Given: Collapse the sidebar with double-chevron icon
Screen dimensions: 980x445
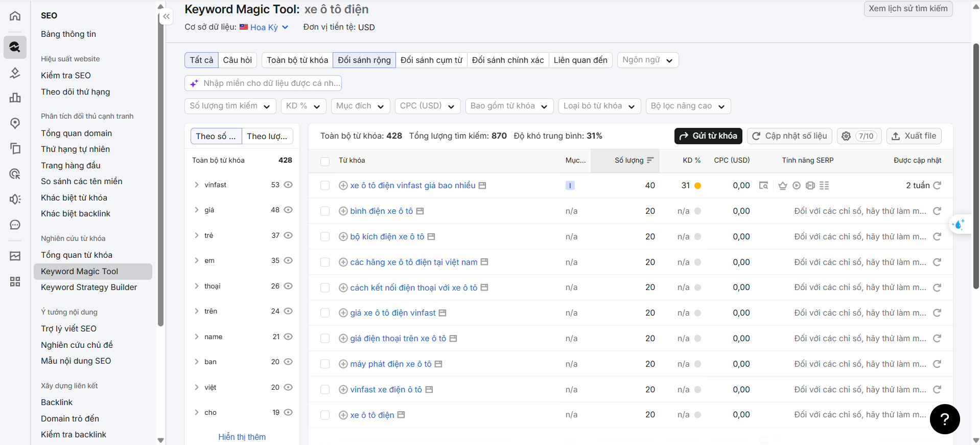Looking at the screenshot, I should coord(166,17).
